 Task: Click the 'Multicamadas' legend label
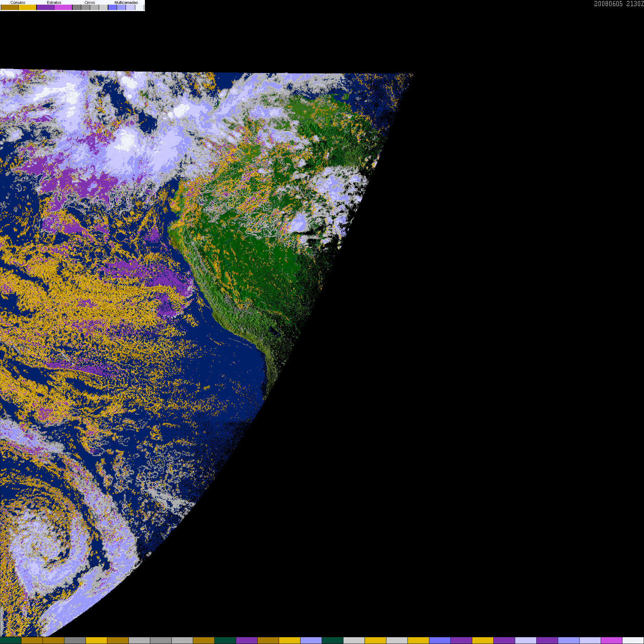tap(126, 3)
